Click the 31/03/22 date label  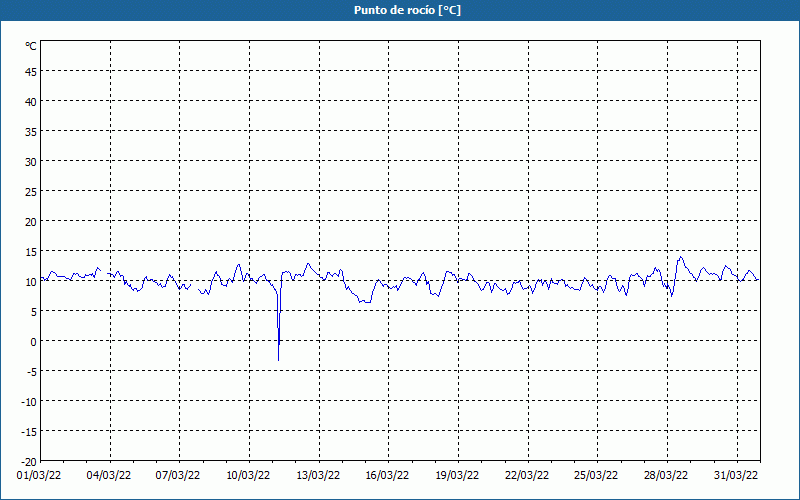click(736, 476)
